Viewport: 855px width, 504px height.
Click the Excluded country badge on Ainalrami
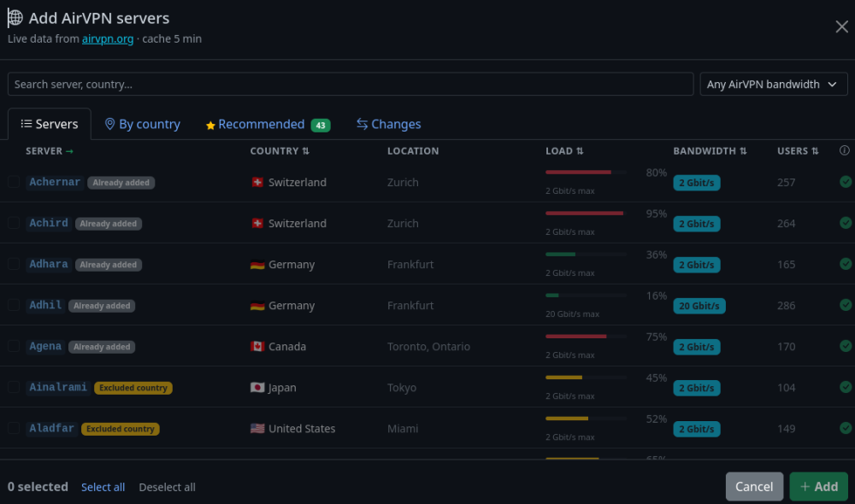click(x=133, y=388)
